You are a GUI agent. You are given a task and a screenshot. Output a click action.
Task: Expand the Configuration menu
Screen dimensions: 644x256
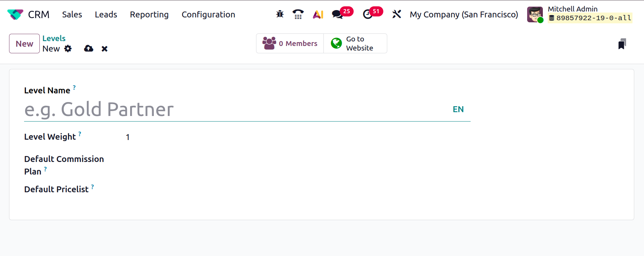point(208,15)
